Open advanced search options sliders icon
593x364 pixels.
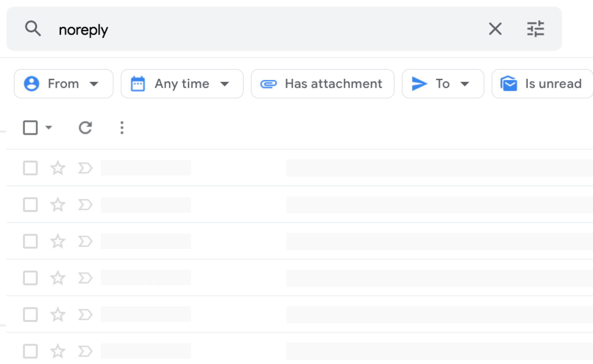(535, 29)
